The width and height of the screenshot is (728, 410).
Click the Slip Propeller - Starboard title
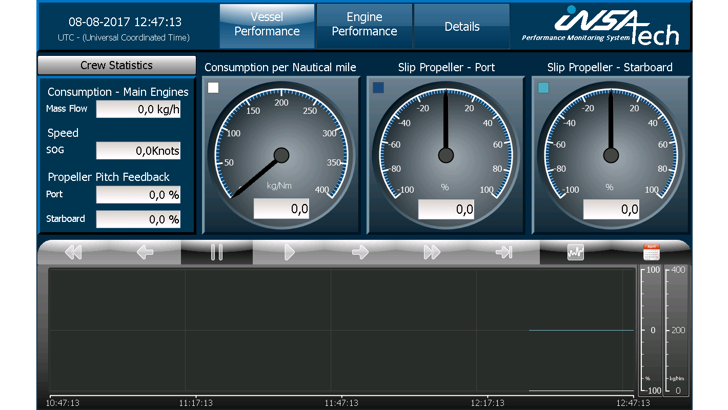click(x=610, y=67)
